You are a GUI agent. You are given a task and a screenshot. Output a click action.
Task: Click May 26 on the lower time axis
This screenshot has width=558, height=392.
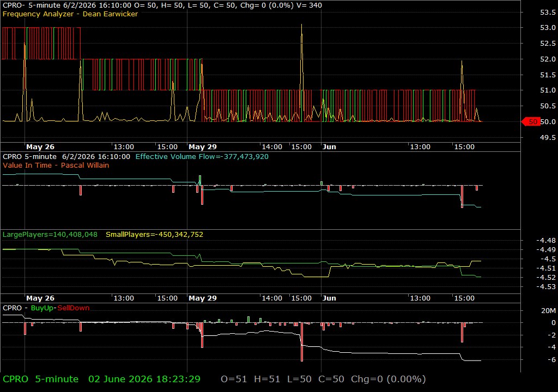click(x=40, y=298)
